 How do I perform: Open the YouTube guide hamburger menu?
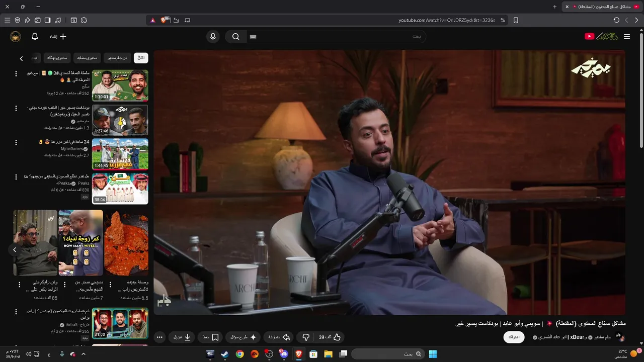click(x=627, y=36)
